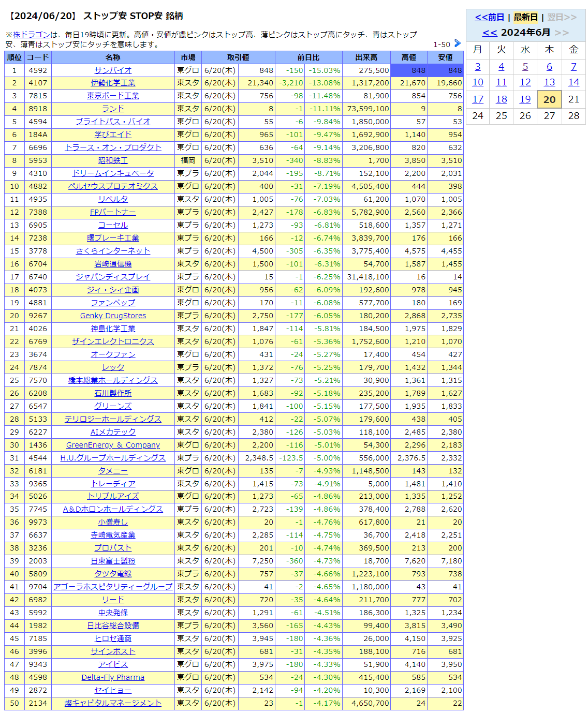
Task: Click volume value 73,599,100
Action: click(x=366, y=109)
